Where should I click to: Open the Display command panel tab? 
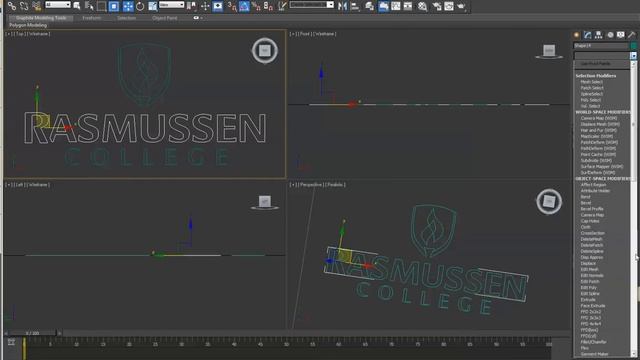coord(620,35)
